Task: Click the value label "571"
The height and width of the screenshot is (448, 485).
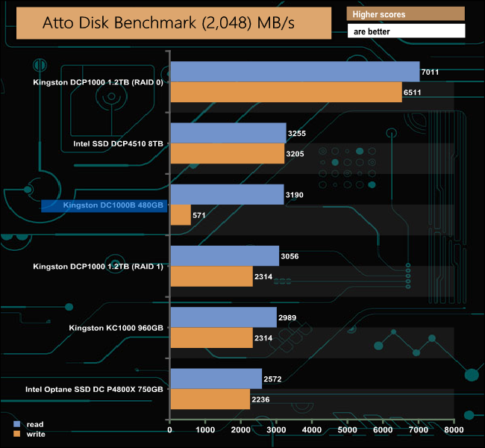Action: pos(199,215)
